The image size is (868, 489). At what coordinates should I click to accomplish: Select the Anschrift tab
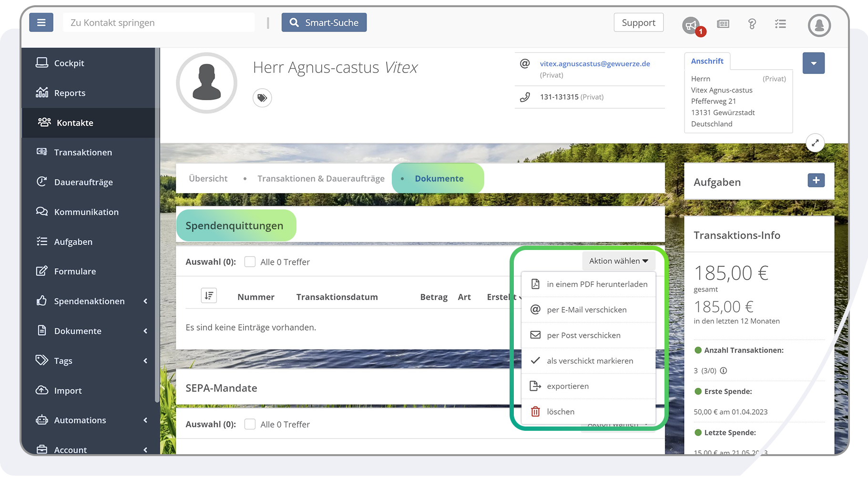(707, 61)
